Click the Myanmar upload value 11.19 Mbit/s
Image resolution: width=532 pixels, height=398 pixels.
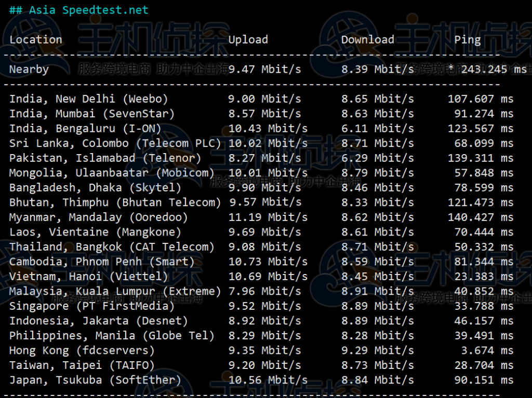point(268,217)
